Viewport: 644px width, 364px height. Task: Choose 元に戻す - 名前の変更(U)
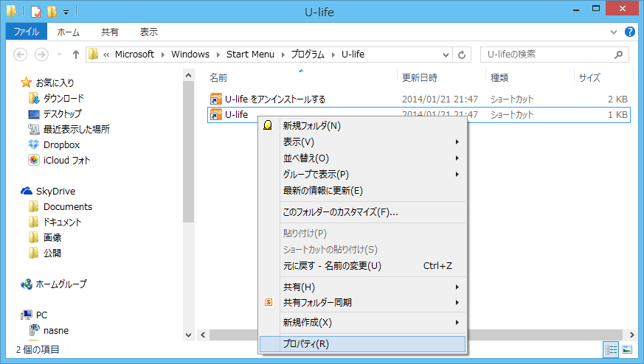click(363, 266)
